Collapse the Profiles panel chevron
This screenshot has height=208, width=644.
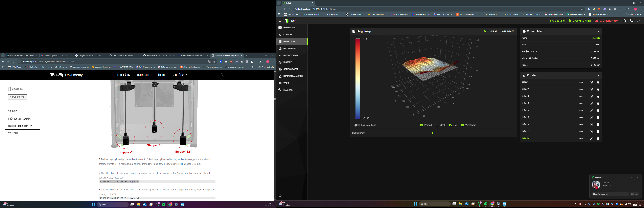click(598, 75)
